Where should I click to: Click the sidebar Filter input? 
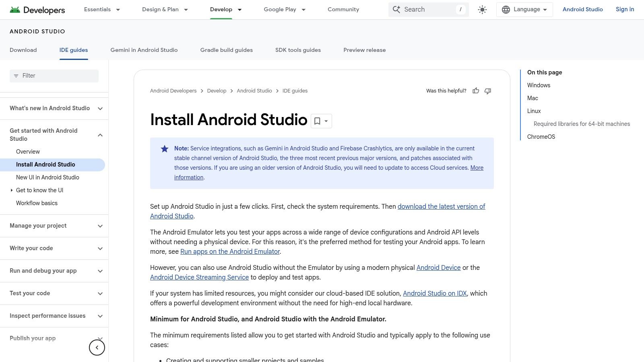[x=54, y=76]
